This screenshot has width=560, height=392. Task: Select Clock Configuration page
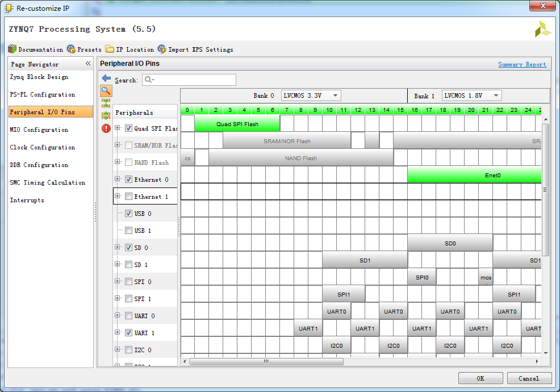click(43, 147)
